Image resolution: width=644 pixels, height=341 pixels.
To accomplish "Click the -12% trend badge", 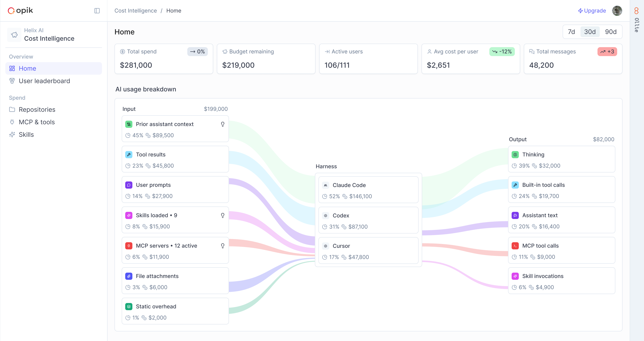I will coord(502,51).
